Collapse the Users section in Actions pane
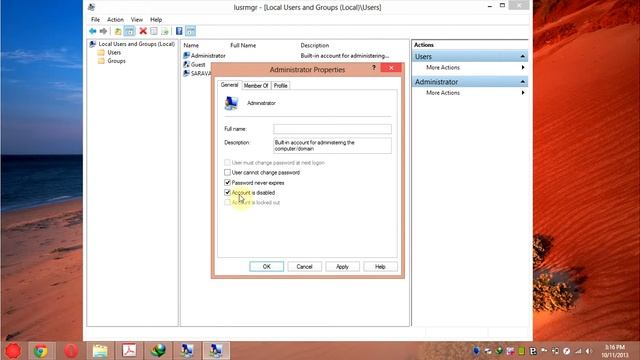Image resolution: width=640 pixels, height=360 pixels. coord(522,56)
